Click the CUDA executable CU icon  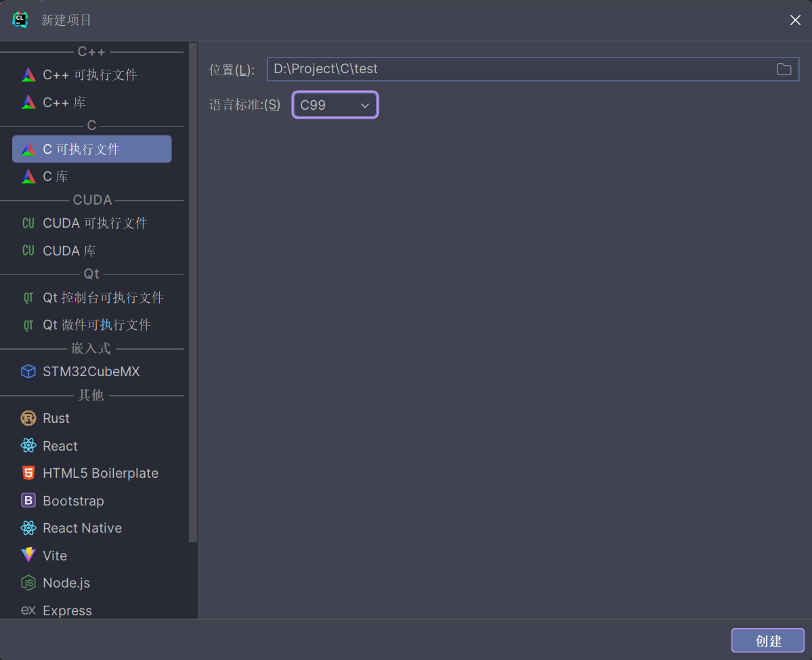click(x=28, y=224)
